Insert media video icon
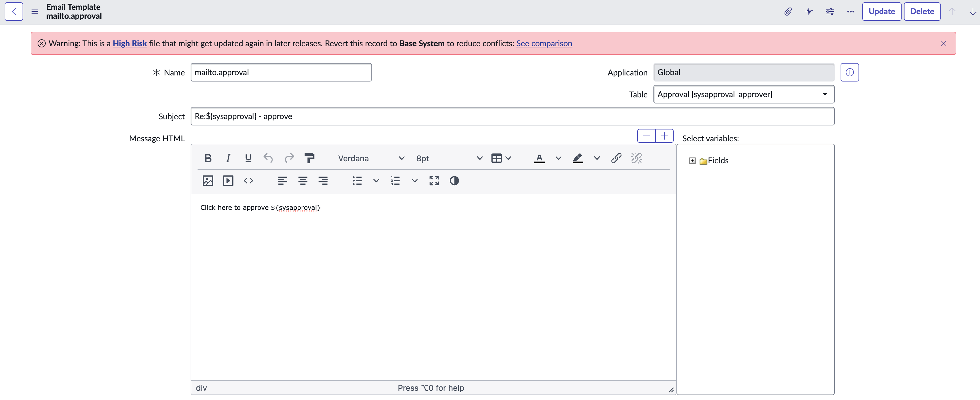This screenshot has width=980, height=400. pyautogui.click(x=228, y=181)
